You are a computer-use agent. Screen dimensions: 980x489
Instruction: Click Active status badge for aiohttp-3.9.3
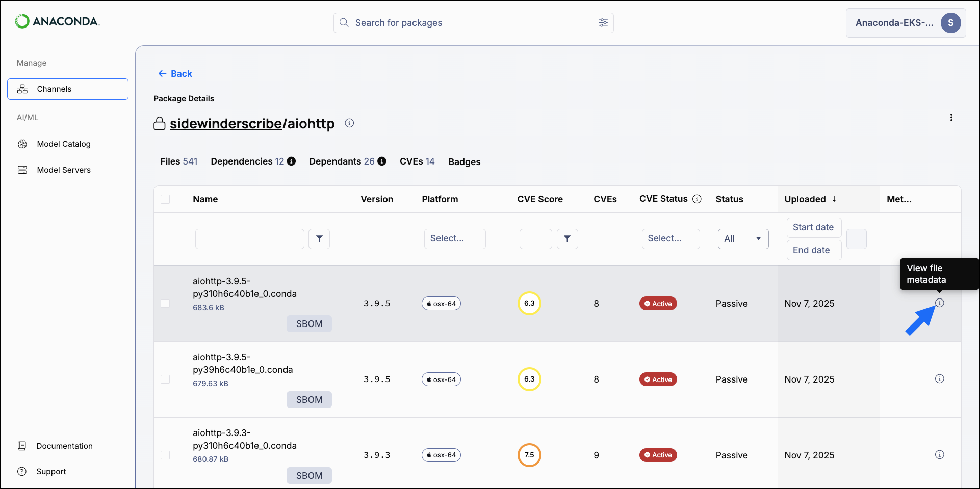click(658, 455)
